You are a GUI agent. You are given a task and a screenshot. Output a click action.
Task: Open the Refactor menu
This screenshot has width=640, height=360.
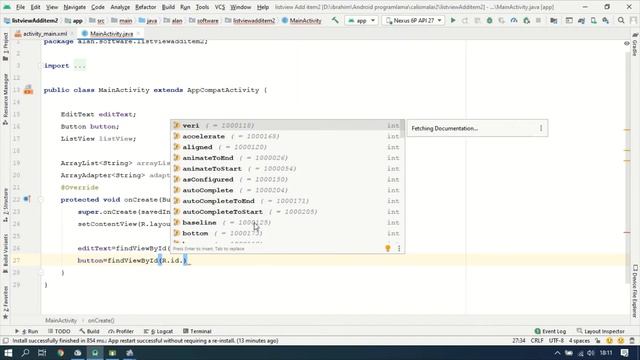click(145, 7)
